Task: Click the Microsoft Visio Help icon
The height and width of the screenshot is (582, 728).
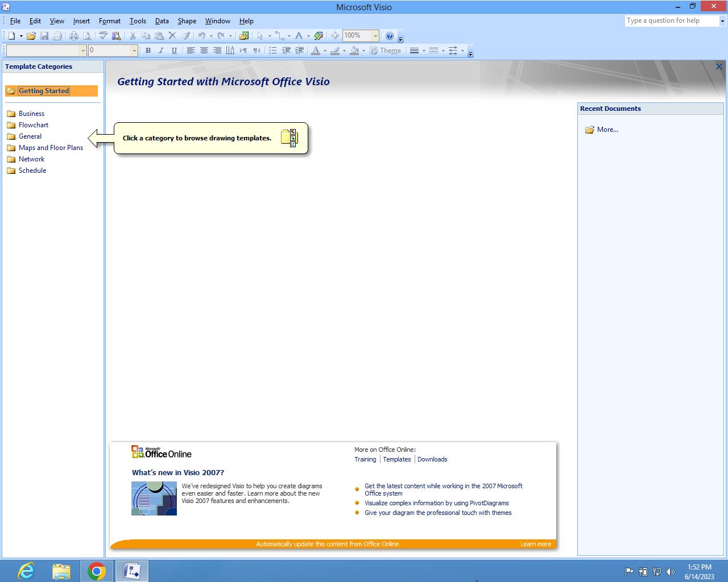Action: tap(390, 36)
